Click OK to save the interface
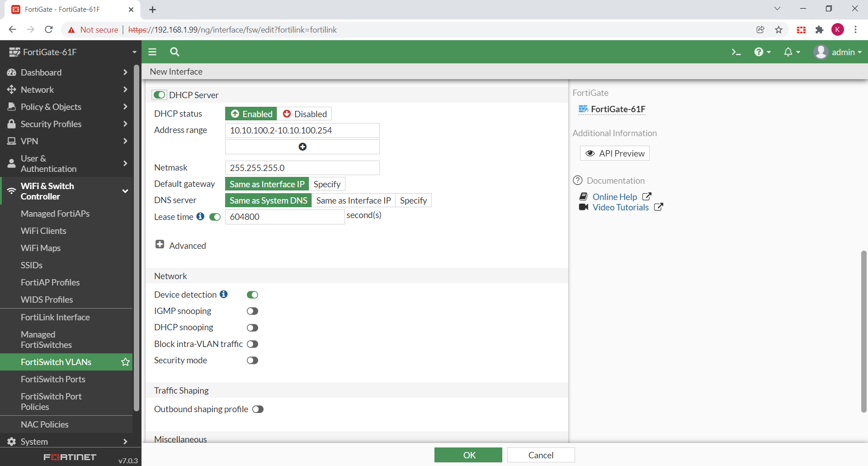 (468, 455)
